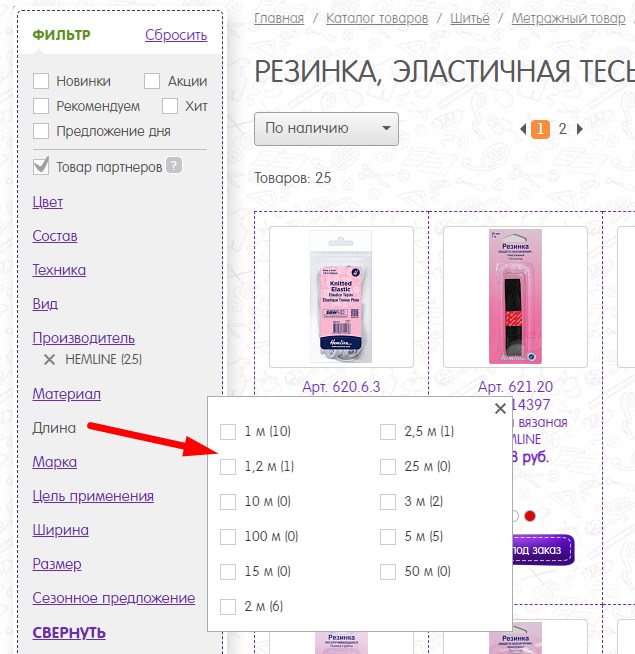Viewport: 635px width, 654px height.
Task: Collapse filters with СВЕРНУТЬ
Action: tap(69, 633)
